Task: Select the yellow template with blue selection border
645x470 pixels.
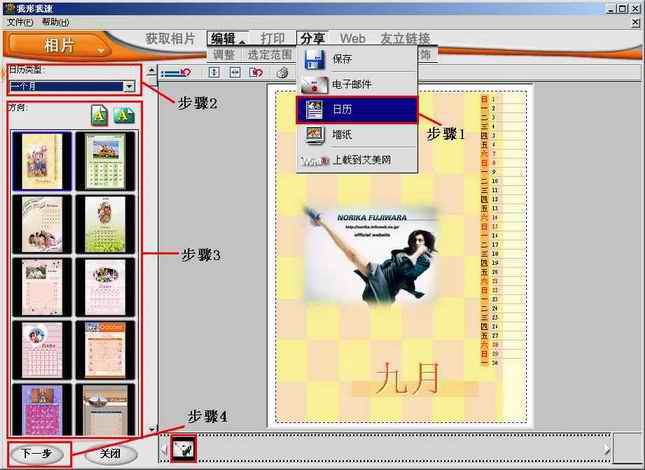Action: coord(42,161)
